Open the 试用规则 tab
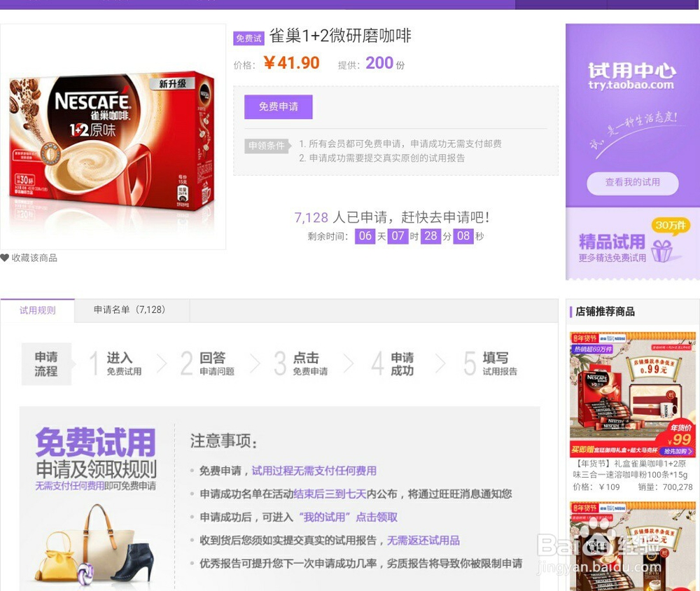The height and width of the screenshot is (591, 700). pos(38,310)
